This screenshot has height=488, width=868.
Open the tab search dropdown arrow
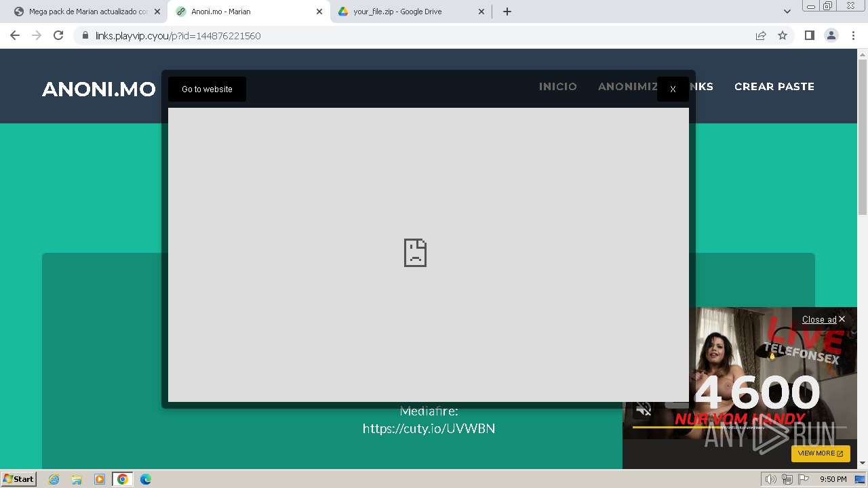click(x=787, y=12)
